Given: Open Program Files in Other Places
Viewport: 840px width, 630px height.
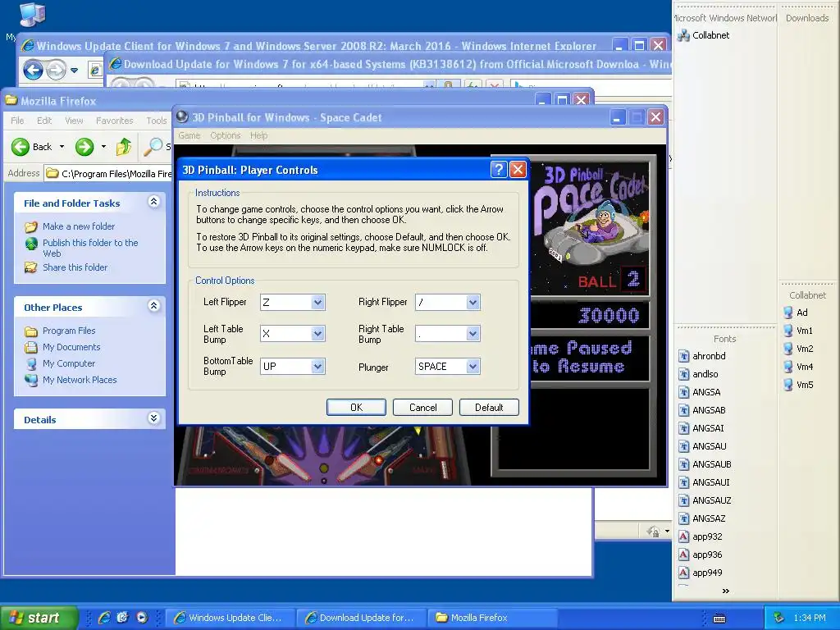Looking at the screenshot, I should coord(69,331).
